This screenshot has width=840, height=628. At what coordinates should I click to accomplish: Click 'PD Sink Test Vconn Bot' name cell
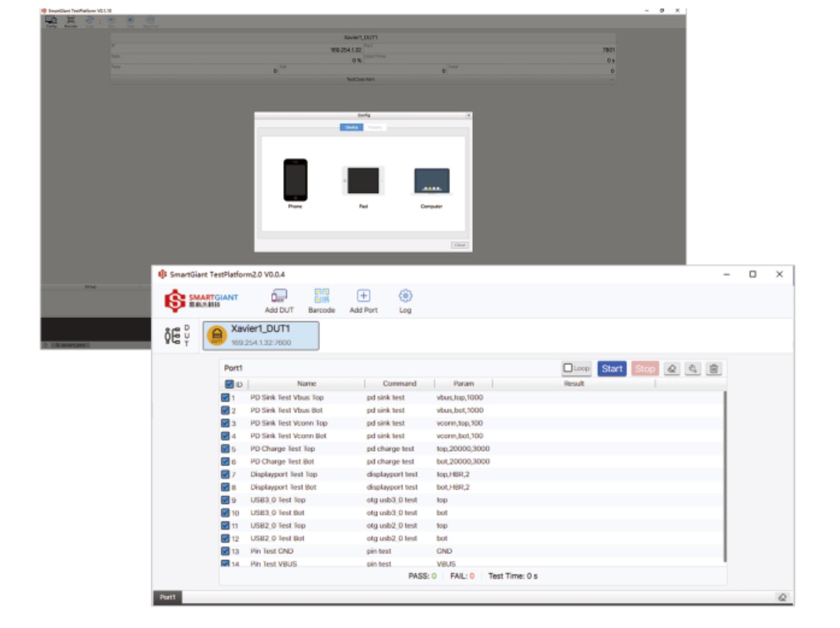pyautogui.click(x=288, y=436)
